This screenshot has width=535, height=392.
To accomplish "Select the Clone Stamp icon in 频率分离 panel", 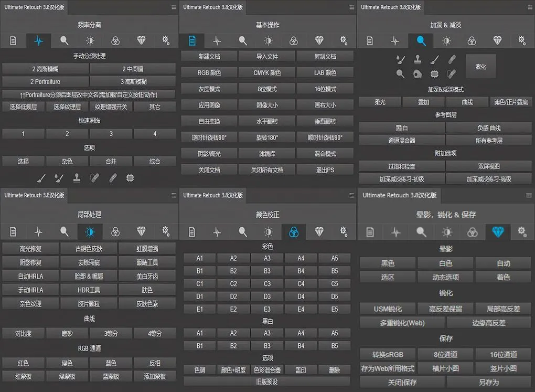I will coord(77,178).
